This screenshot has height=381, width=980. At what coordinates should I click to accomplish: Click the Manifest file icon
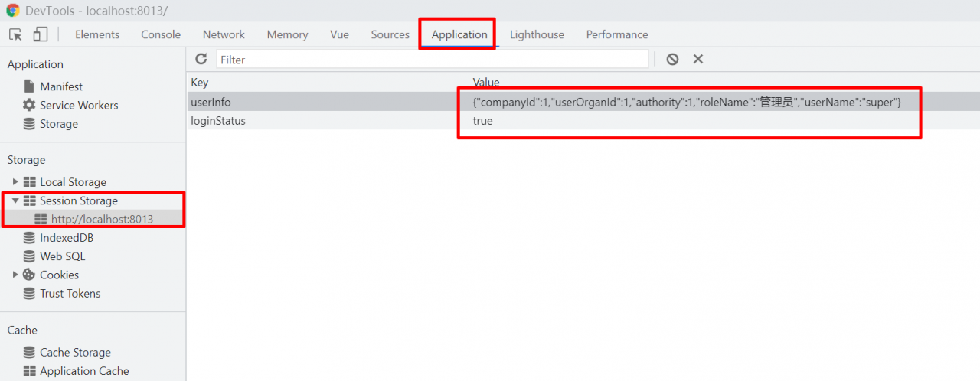point(29,86)
